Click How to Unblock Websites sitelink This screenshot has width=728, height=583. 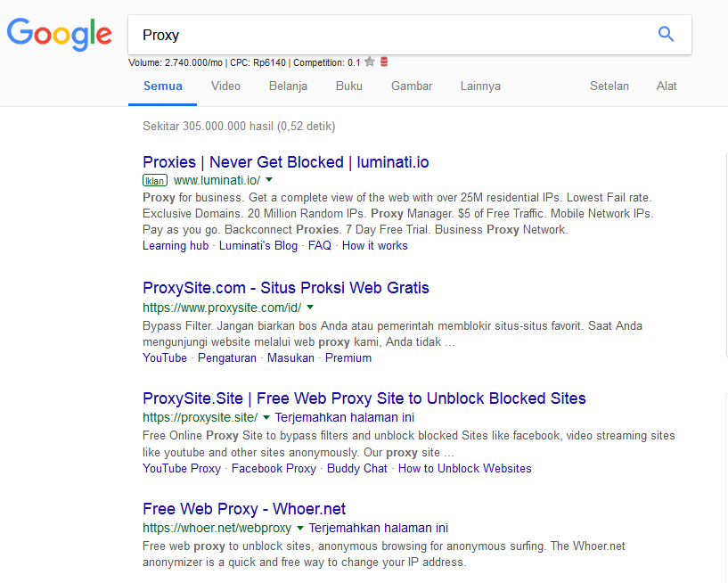pyautogui.click(x=465, y=468)
